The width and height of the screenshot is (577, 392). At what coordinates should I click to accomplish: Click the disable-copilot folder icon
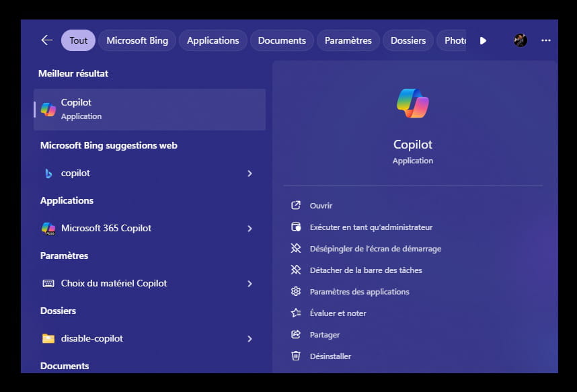coord(48,338)
